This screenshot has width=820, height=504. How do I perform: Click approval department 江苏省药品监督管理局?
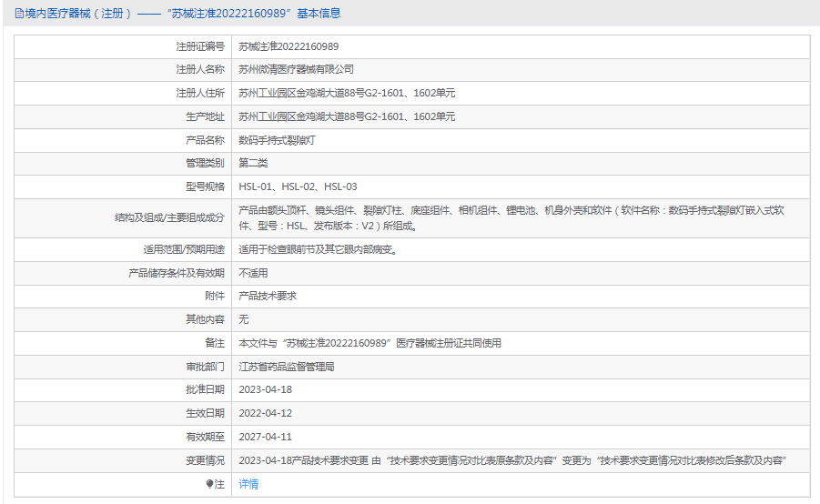click(287, 367)
